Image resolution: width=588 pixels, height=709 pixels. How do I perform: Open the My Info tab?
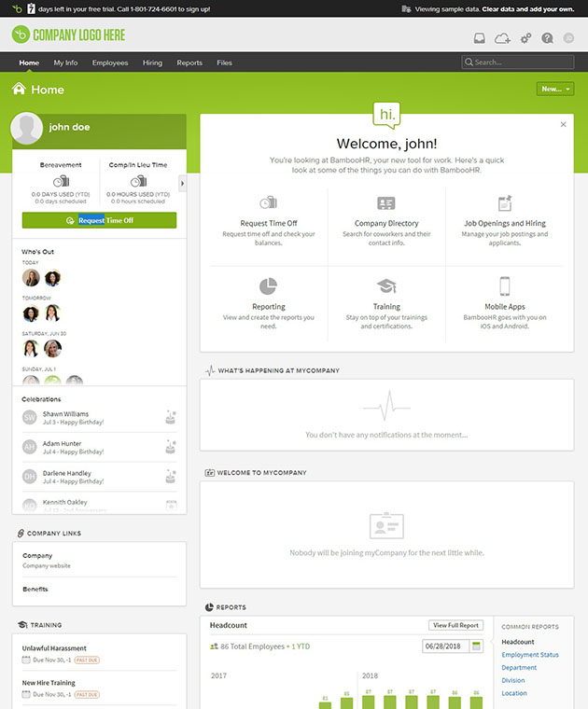[x=65, y=63]
